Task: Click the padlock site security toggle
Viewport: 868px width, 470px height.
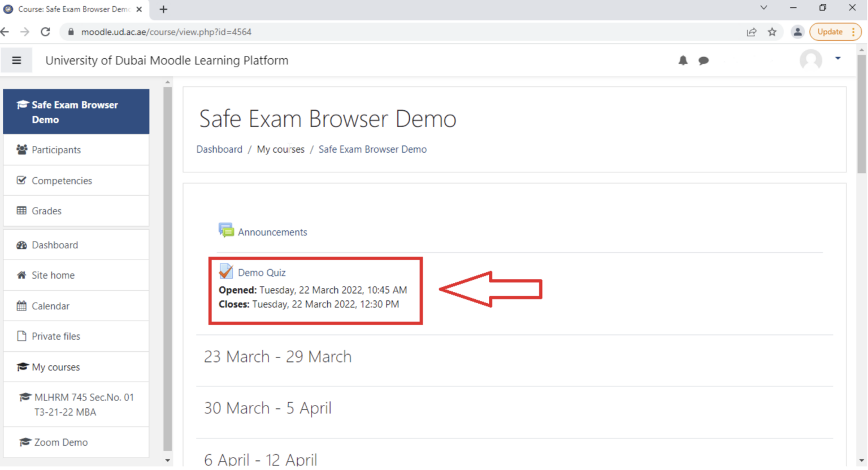Action: (x=70, y=32)
